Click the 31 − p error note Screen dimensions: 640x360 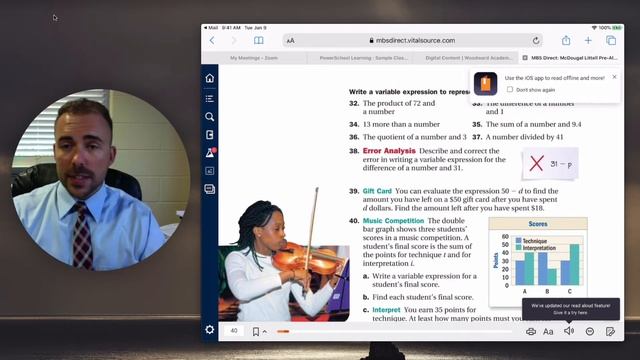(550, 164)
